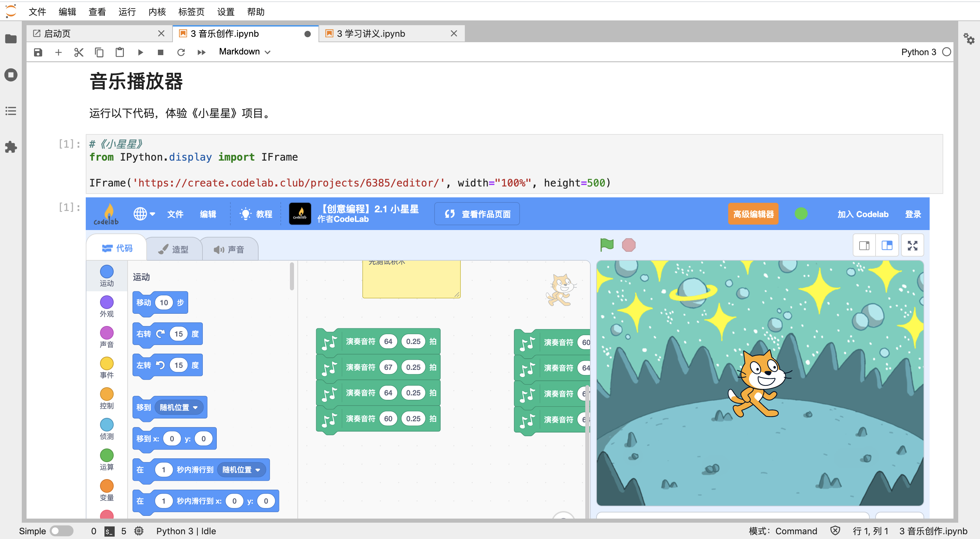Select the light blue 侦测 block category
The height and width of the screenshot is (539, 980).
[107, 429]
